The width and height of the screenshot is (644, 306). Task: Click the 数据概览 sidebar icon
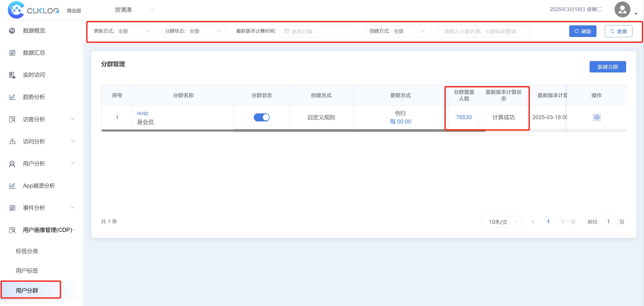[12, 31]
